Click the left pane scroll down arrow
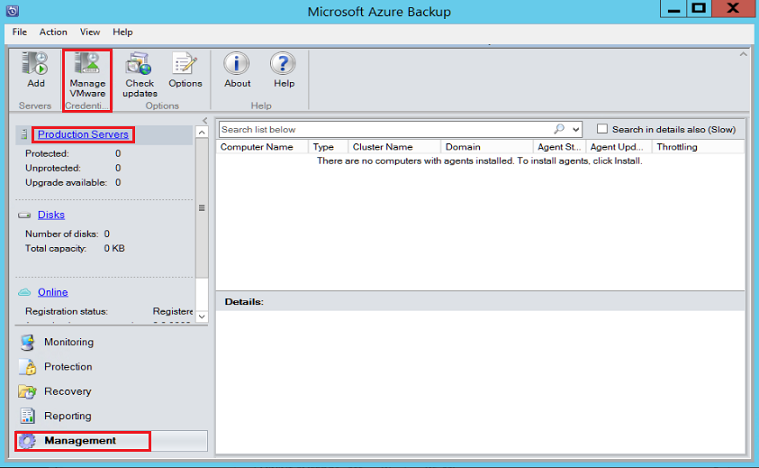The image size is (759, 468). [202, 317]
